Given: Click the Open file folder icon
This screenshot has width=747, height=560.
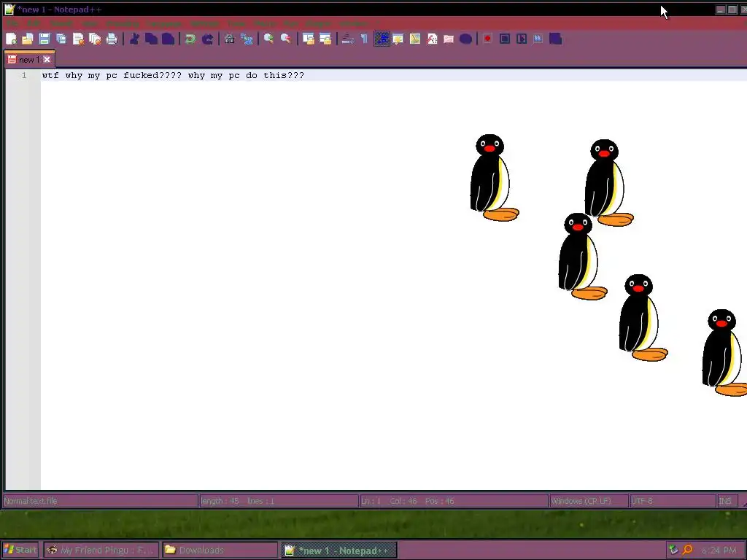Looking at the screenshot, I should point(27,39).
